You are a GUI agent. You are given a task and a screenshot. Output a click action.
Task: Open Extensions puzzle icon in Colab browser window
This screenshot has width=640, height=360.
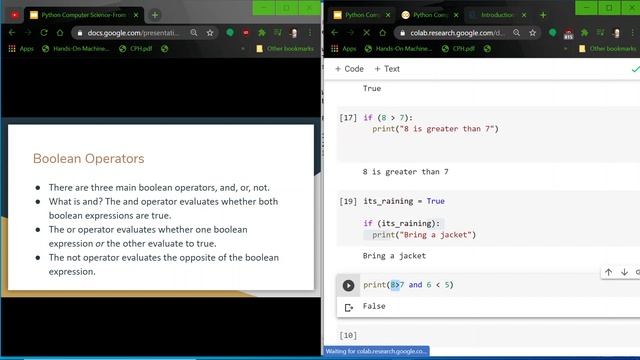[584, 33]
